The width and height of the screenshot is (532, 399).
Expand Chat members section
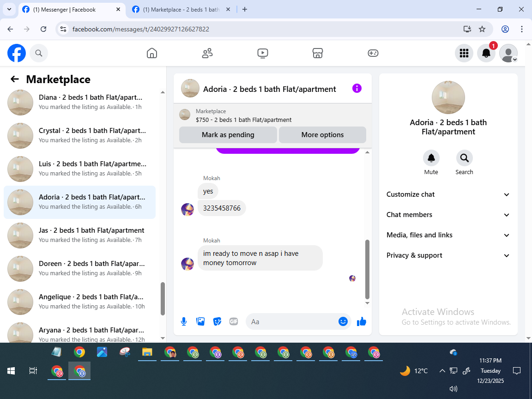448,215
